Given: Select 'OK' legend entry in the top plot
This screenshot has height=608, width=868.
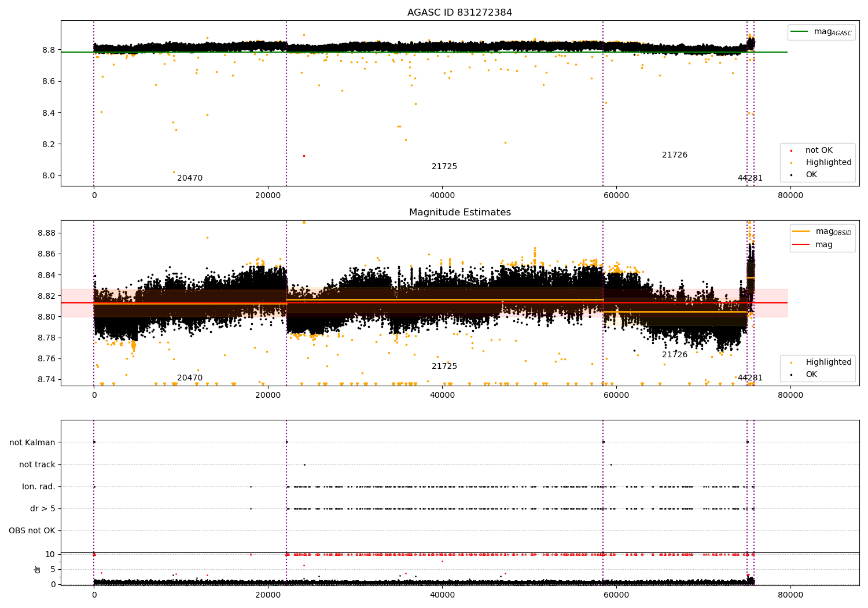Looking at the screenshot, I should click(811, 174).
